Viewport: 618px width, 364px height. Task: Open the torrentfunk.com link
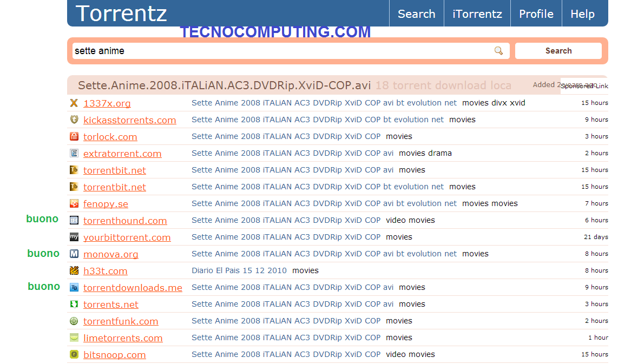(121, 321)
